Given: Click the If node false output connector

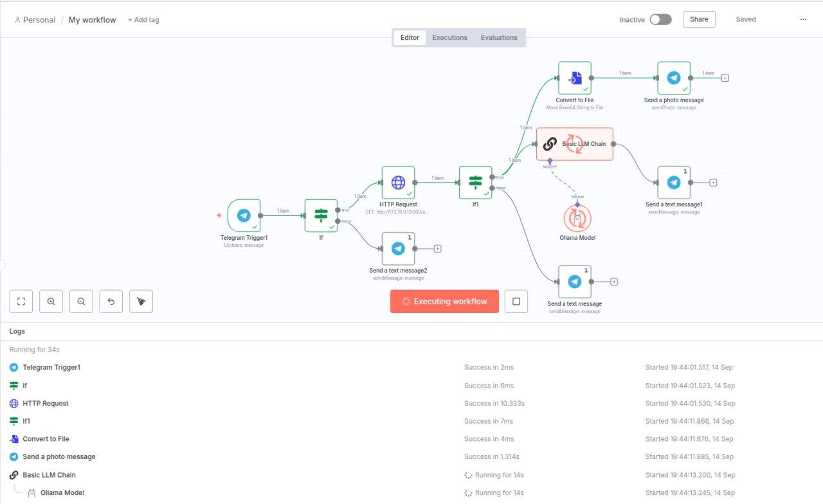Looking at the screenshot, I should click(x=338, y=221).
